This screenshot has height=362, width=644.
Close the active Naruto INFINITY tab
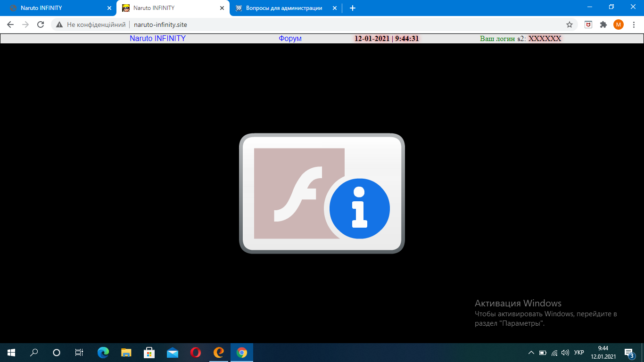click(x=222, y=8)
